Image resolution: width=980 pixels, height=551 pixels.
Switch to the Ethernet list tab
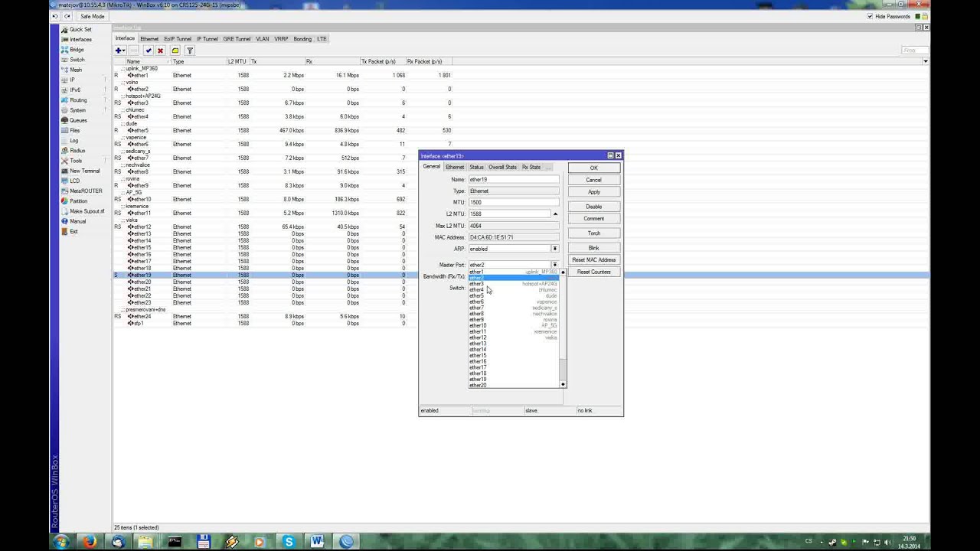coord(149,39)
